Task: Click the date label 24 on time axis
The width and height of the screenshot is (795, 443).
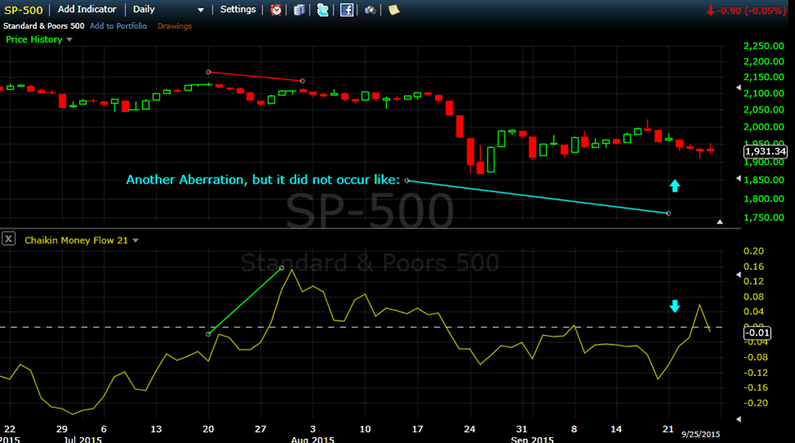Action: [469, 429]
